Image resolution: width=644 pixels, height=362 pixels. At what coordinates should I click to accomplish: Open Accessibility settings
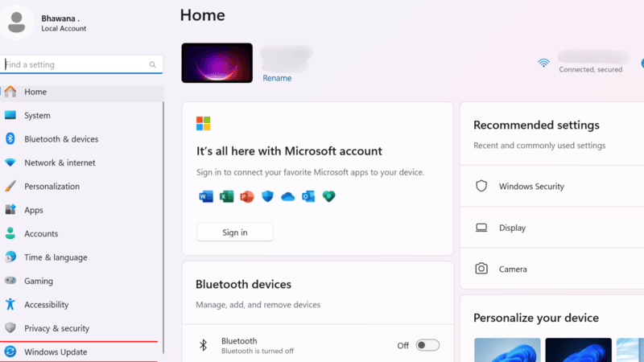[x=80, y=304]
